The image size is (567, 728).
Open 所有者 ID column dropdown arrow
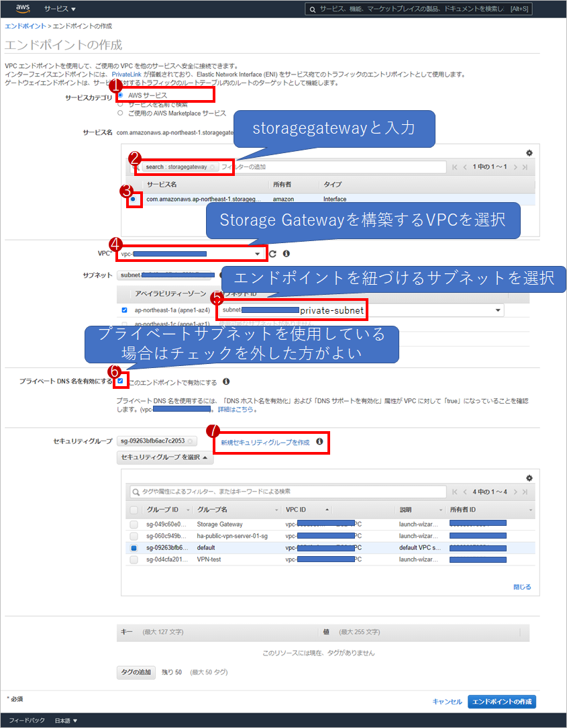point(530,510)
